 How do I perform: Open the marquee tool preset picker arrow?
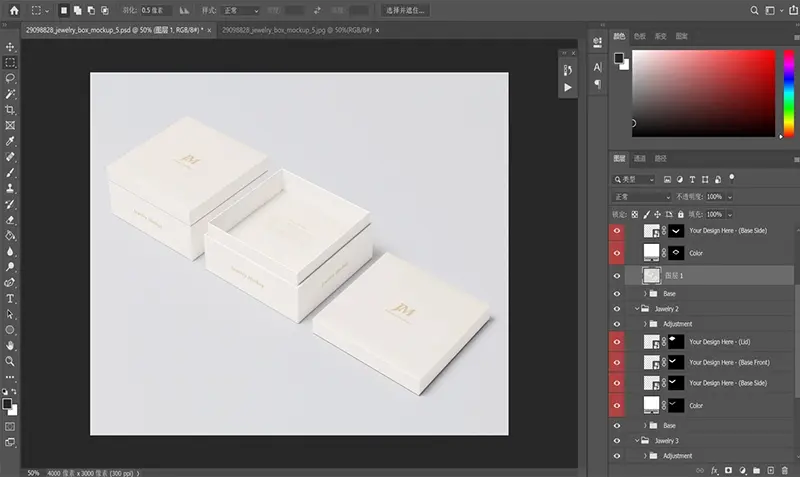pyautogui.click(x=47, y=11)
